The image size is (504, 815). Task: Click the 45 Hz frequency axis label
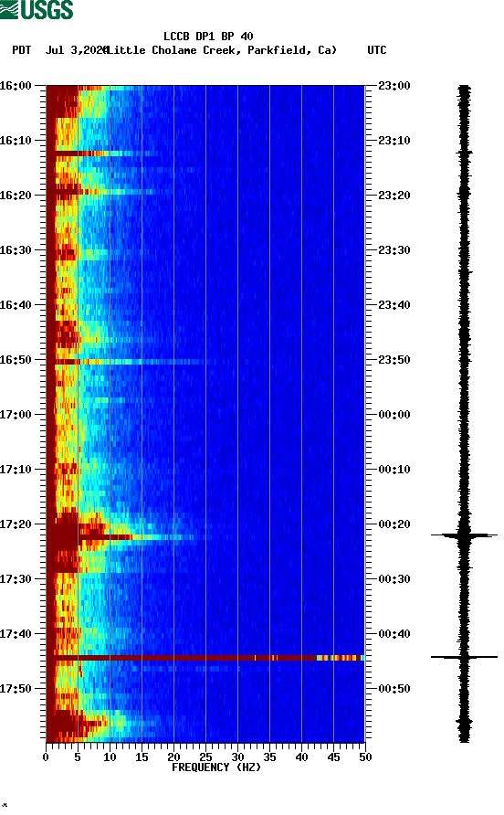click(333, 757)
